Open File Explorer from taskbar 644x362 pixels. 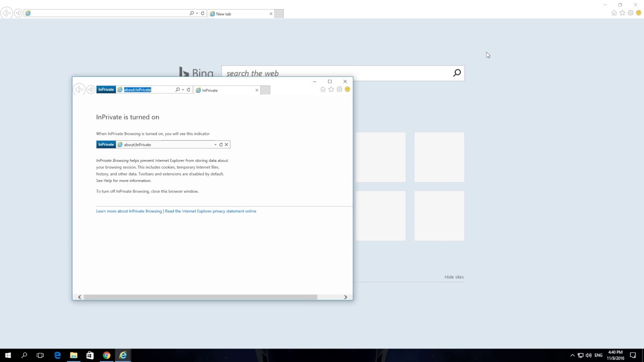[73, 355]
